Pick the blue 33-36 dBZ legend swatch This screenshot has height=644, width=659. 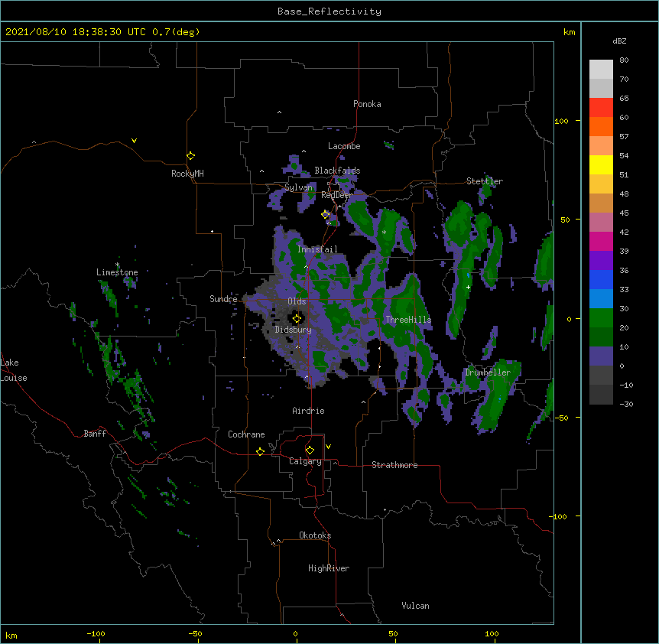pyautogui.click(x=601, y=280)
